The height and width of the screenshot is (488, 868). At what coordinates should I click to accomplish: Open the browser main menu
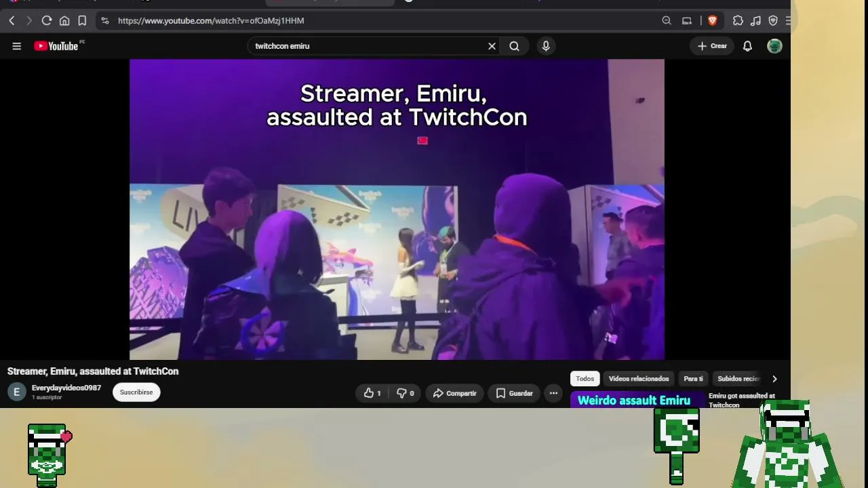(788, 21)
